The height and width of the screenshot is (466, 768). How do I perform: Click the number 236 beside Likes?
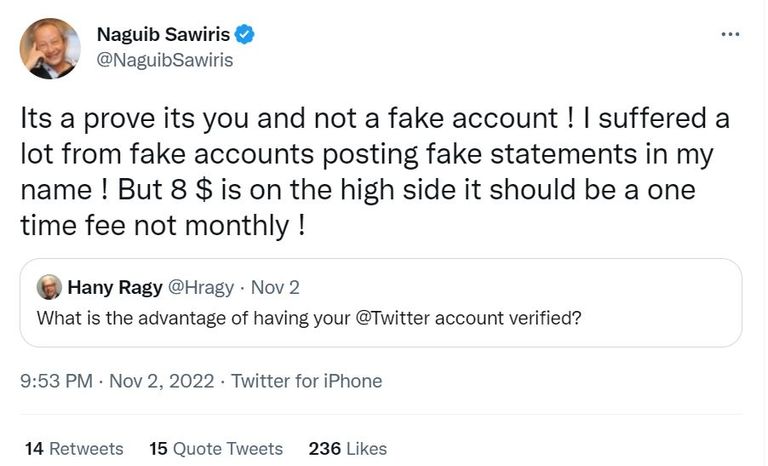coord(325,448)
